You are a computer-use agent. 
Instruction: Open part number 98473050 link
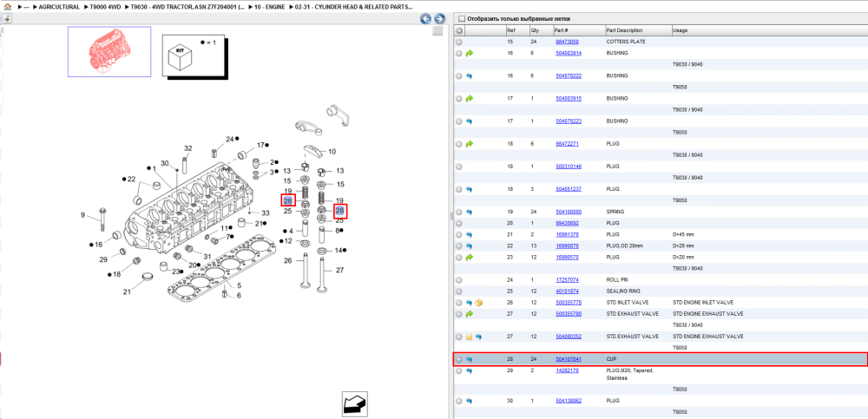tap(567, 42)
